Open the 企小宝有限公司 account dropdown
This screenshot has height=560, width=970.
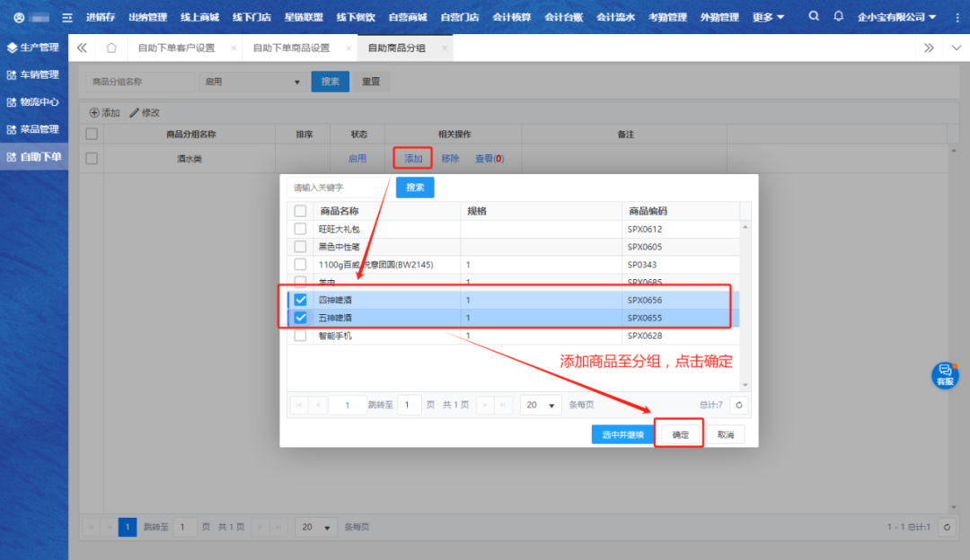pyautogui.click(x=896, y=17)
